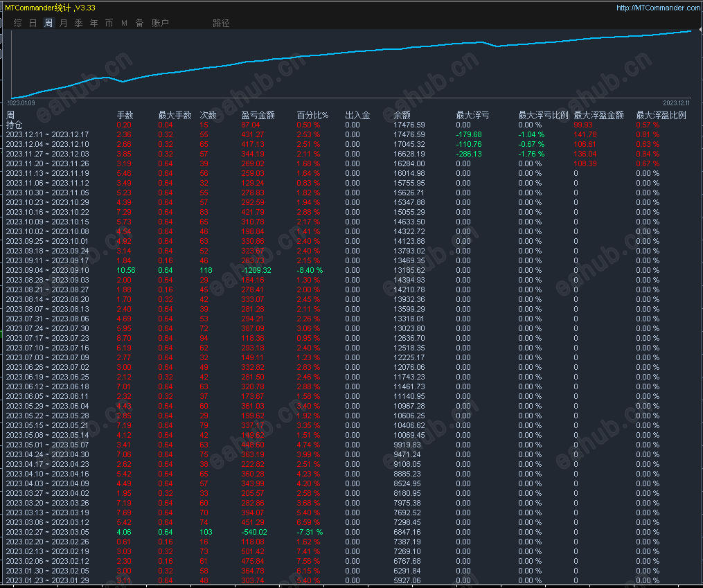
Task: Click the 路径 path menu item
Action: 221,23
